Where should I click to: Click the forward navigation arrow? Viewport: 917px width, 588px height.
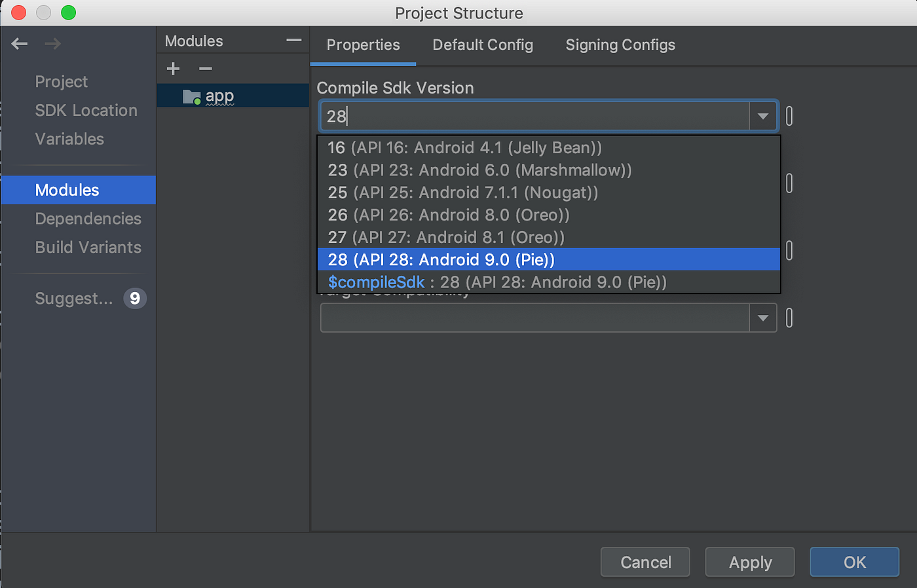click(x=51, y=44)
